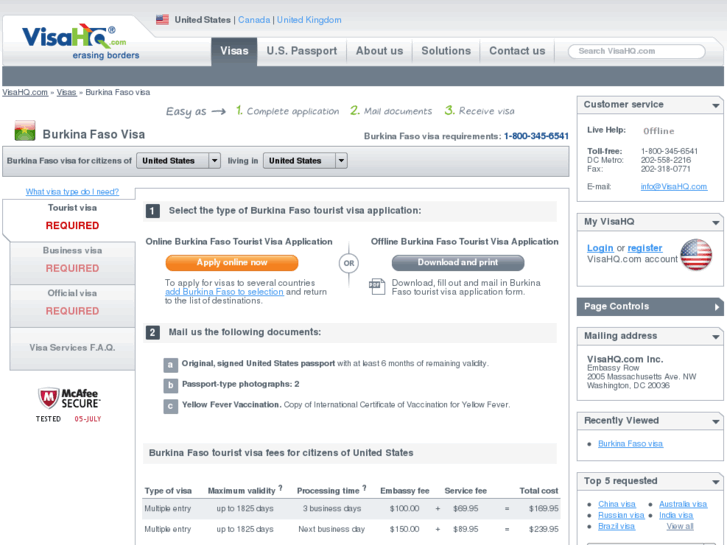727x545 pixels.
Task: Click the 'b' photographs requirement badge
Action: pyautogui.click(x=171, y=385)
